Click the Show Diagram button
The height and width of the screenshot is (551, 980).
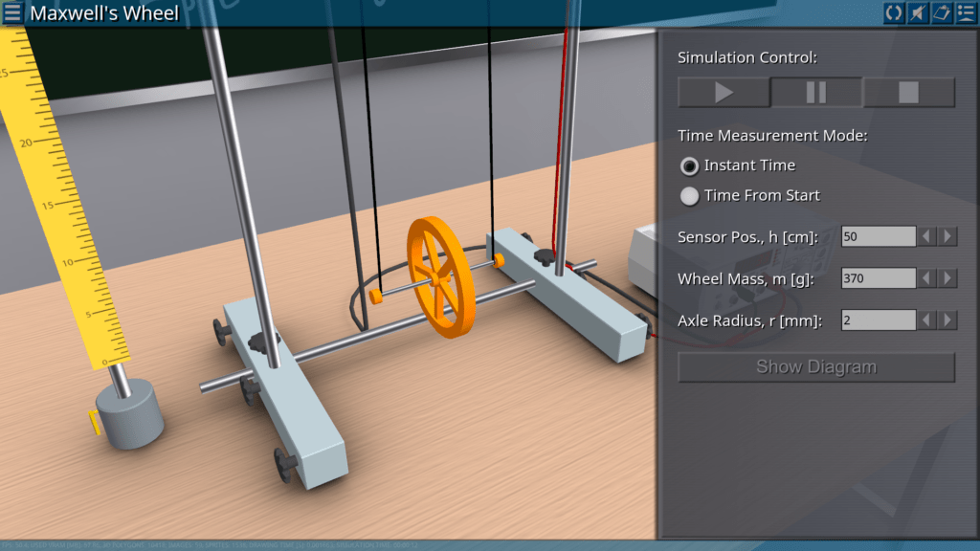[816, 367]
